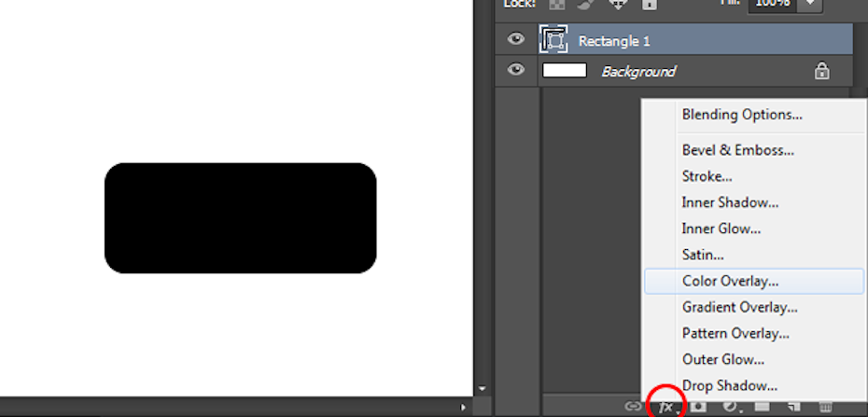Screen dimensions: 868x417
Task: Open Blending Options from the menu
Action: click(x=742, y=115)
